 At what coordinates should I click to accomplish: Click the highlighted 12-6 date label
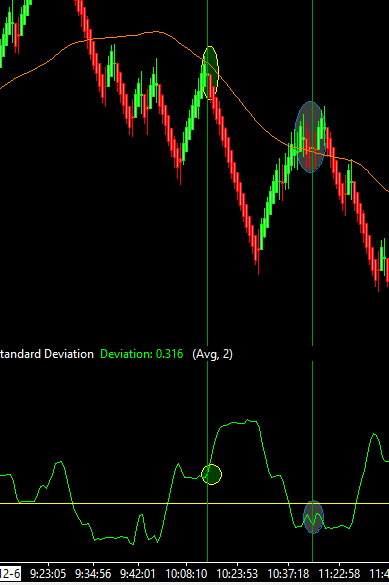[x=10, y=574]
